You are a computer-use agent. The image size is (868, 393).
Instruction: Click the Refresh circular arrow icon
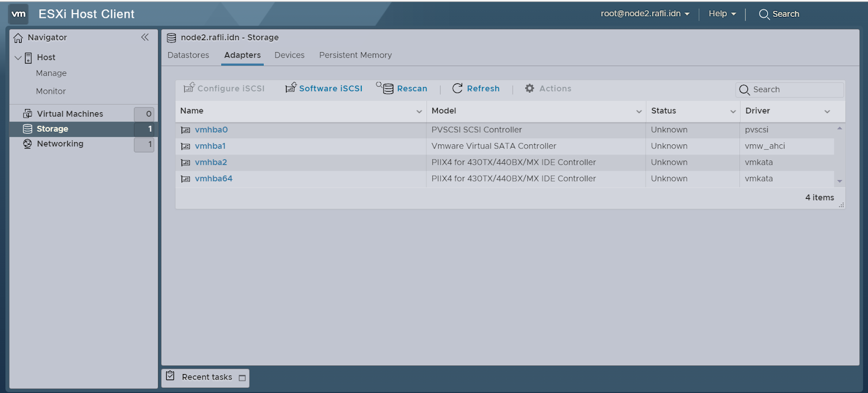click(457, 88)
